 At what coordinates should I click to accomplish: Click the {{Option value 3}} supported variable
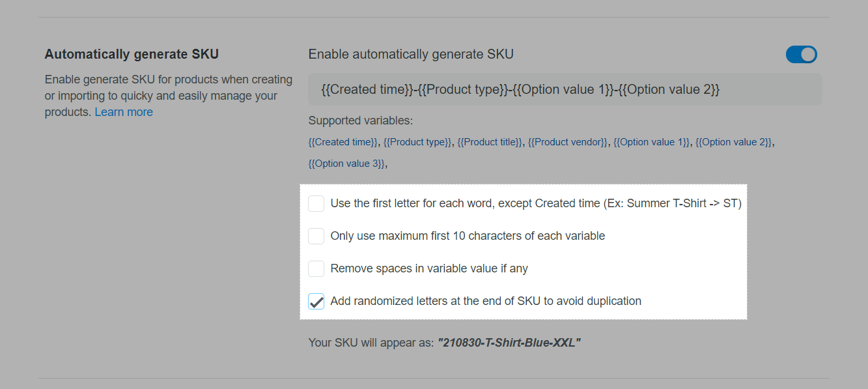tap(347, 164)
